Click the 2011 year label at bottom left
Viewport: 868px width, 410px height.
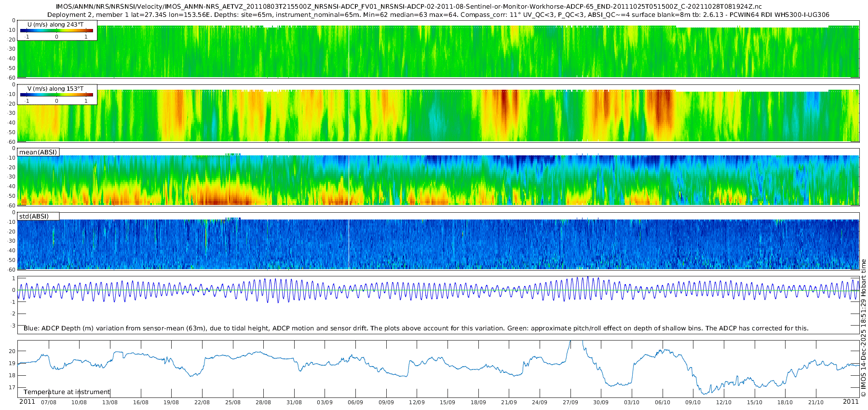pos(27,402)
